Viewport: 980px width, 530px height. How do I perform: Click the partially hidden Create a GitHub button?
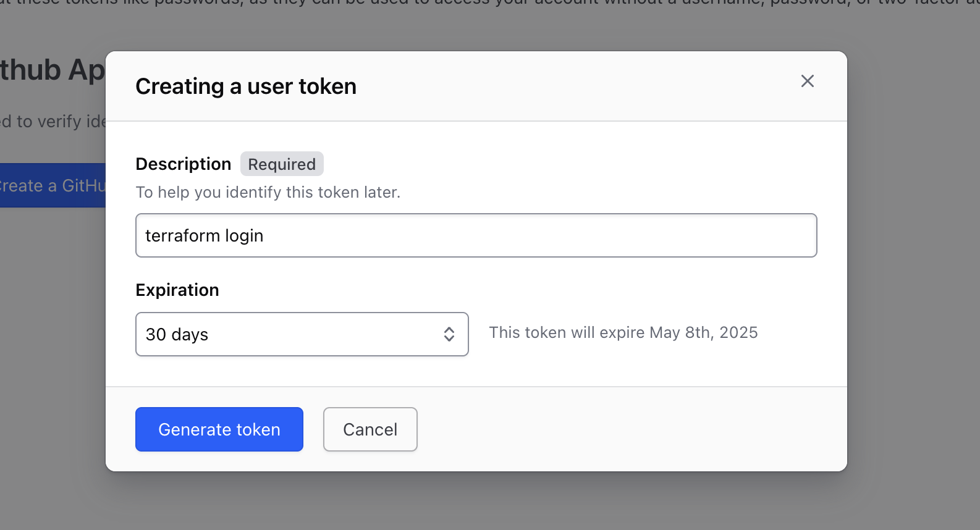[x=53, y=185]
